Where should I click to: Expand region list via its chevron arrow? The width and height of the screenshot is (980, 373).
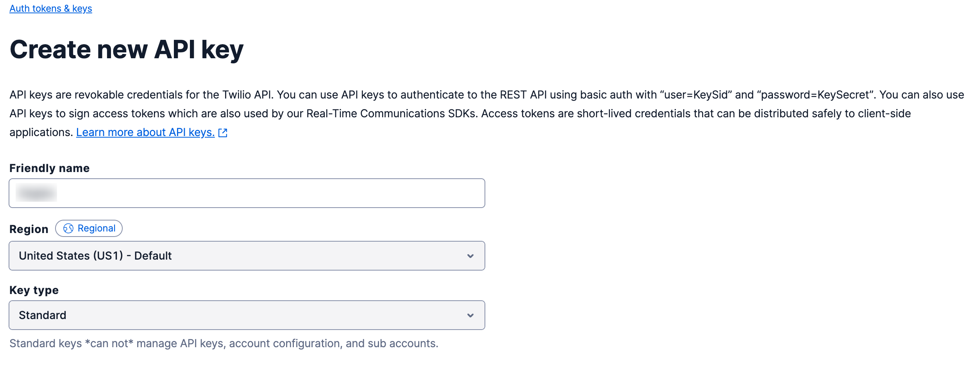pos(470,256)
